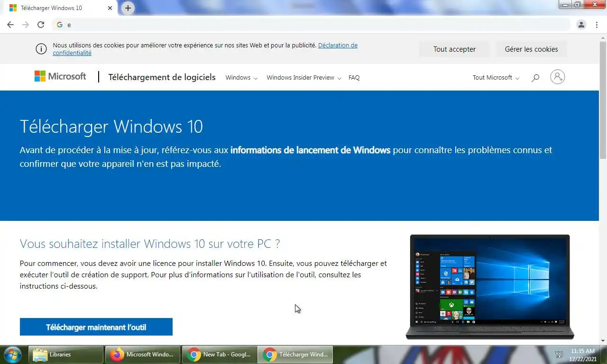Click the cookie notice info icon
The image size is (607, 364).
pyautogui.click(x=41, y=49)
